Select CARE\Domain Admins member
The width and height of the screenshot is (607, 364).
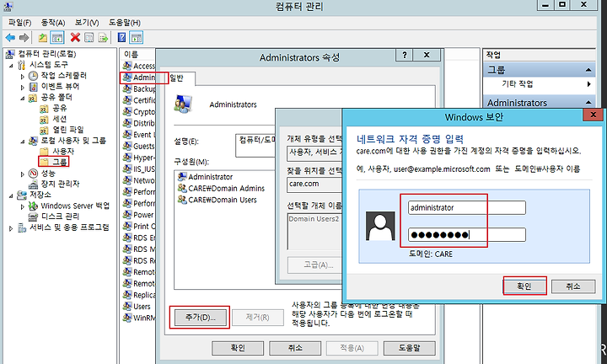pyautogui.click(x=221, y=189)
